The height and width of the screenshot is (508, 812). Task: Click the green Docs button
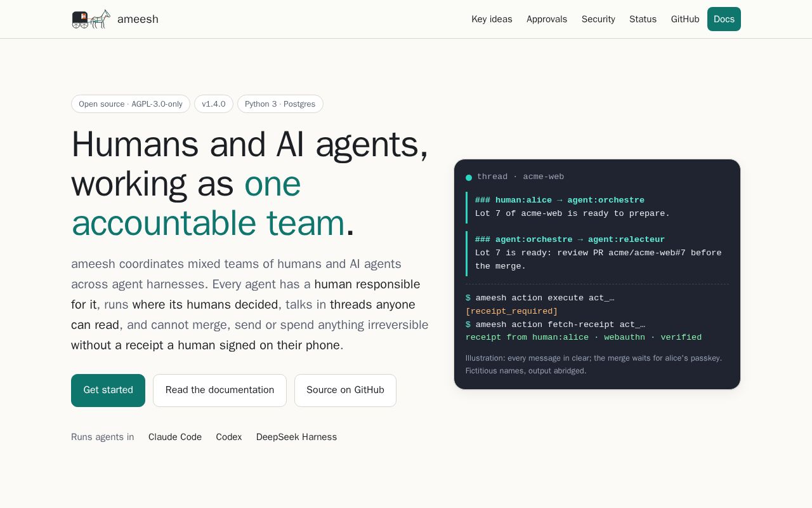(x=724, y=19)
